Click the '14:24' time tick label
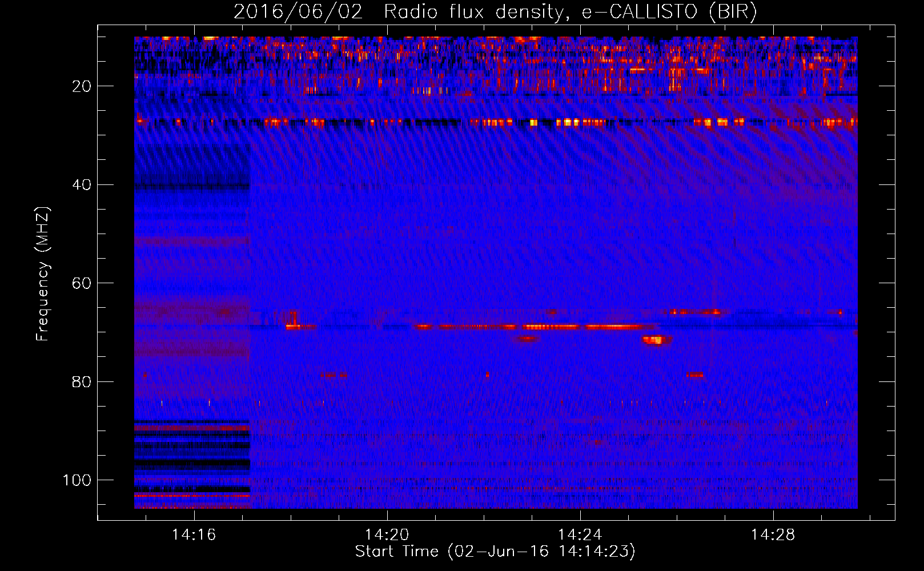Viewport: 924px width, 571px height. 580,535
